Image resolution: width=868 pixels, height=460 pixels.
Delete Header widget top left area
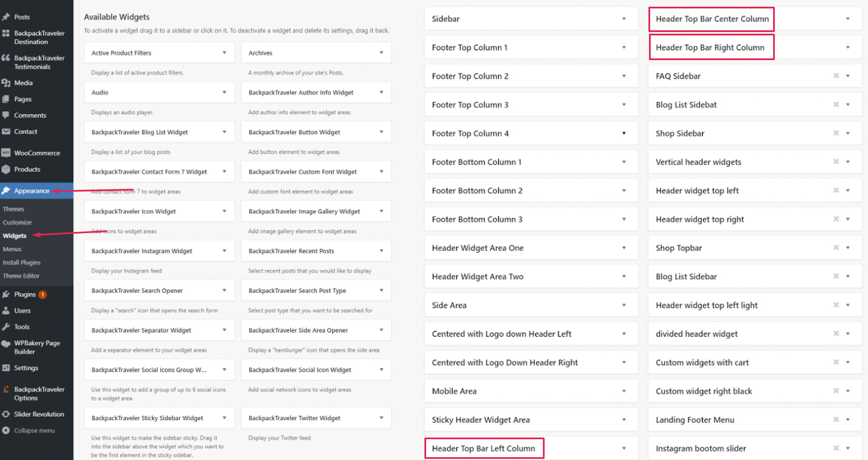click(836, 190)
